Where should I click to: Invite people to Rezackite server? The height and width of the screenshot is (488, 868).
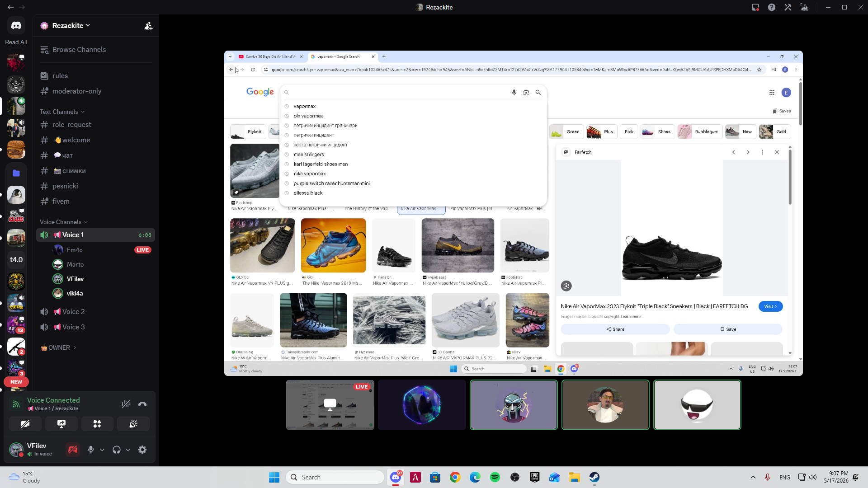pos(148,26)
